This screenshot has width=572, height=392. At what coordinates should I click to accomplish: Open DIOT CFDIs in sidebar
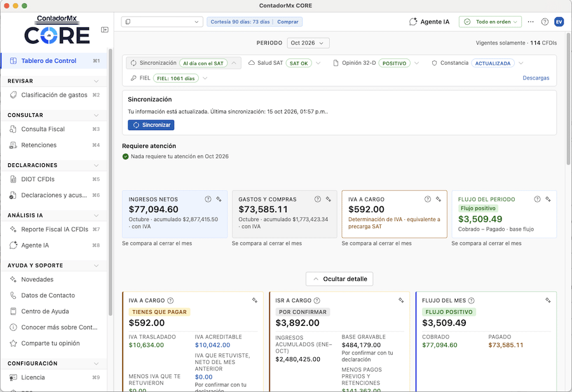point(54,179)
